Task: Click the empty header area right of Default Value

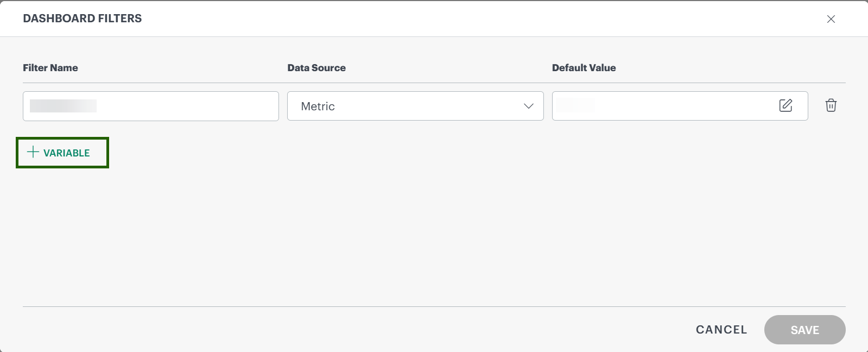Action: [x=733, y=68]
